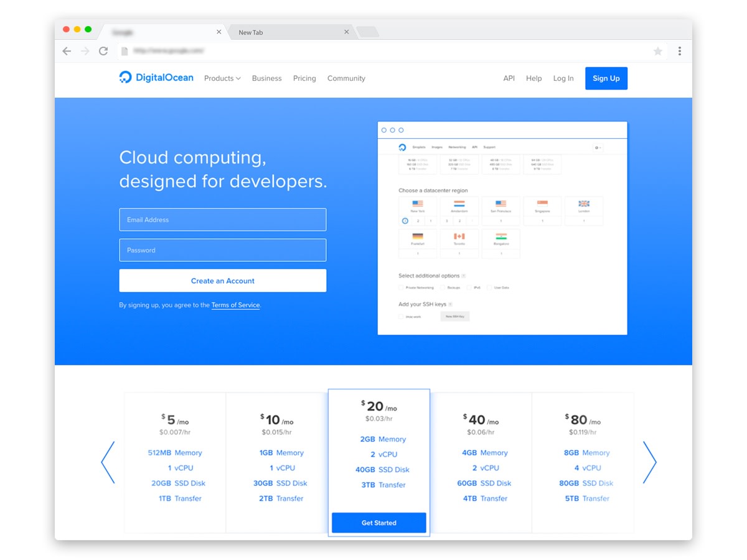Click '40GB SSD Disk' in $20 plan

click(x=383, y=470)
